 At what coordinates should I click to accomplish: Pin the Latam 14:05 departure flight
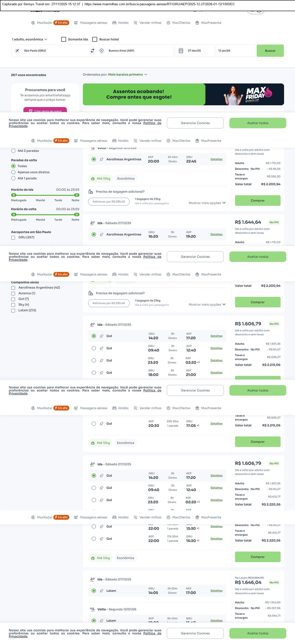(x=101, y=591)
